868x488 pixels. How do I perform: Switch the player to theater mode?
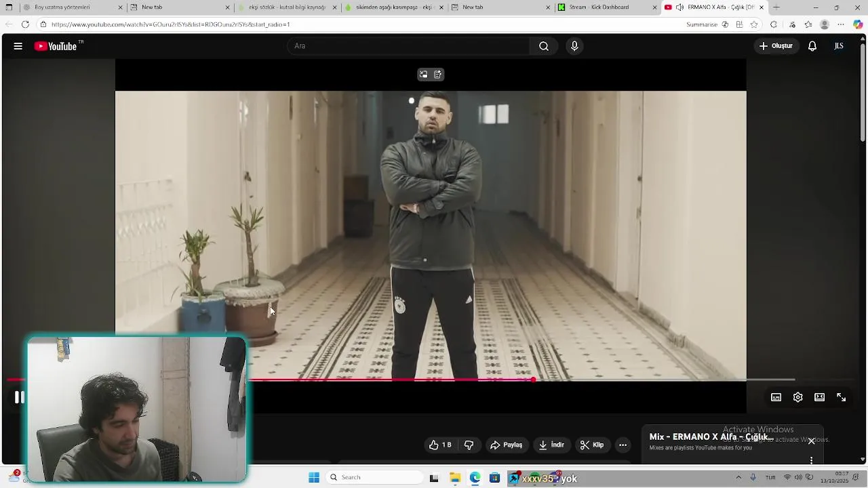pos(819,397)
